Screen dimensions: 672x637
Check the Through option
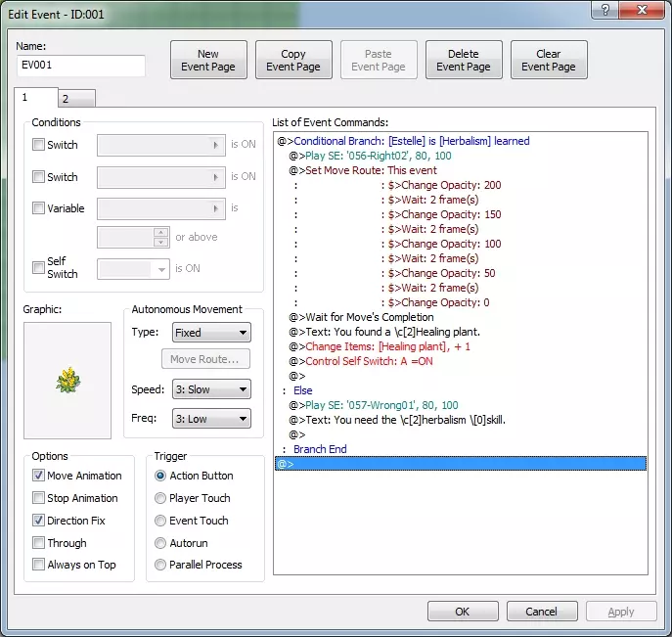pos(38,543)
